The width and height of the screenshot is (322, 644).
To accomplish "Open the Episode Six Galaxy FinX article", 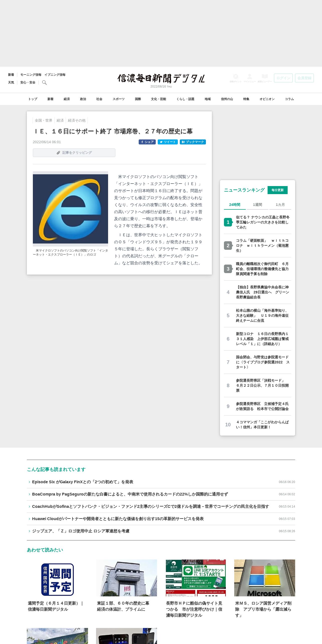I will pyautogui.click(x=83, y=482).
